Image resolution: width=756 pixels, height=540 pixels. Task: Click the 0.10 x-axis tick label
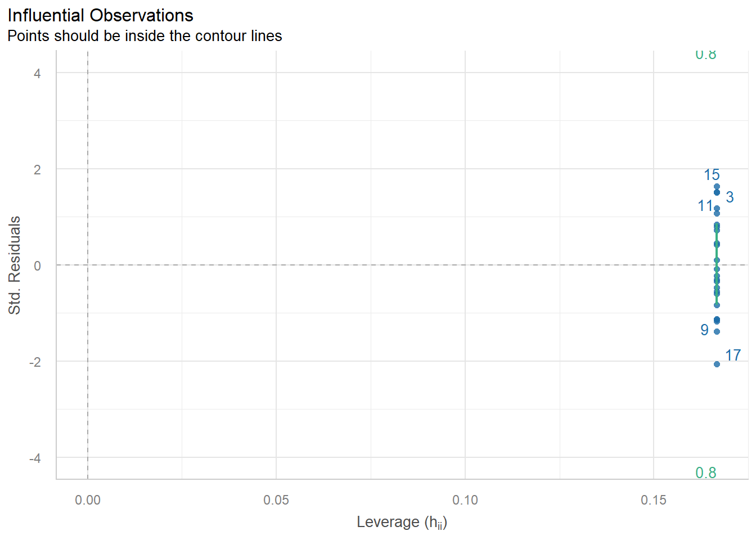(x=465, y=500)
